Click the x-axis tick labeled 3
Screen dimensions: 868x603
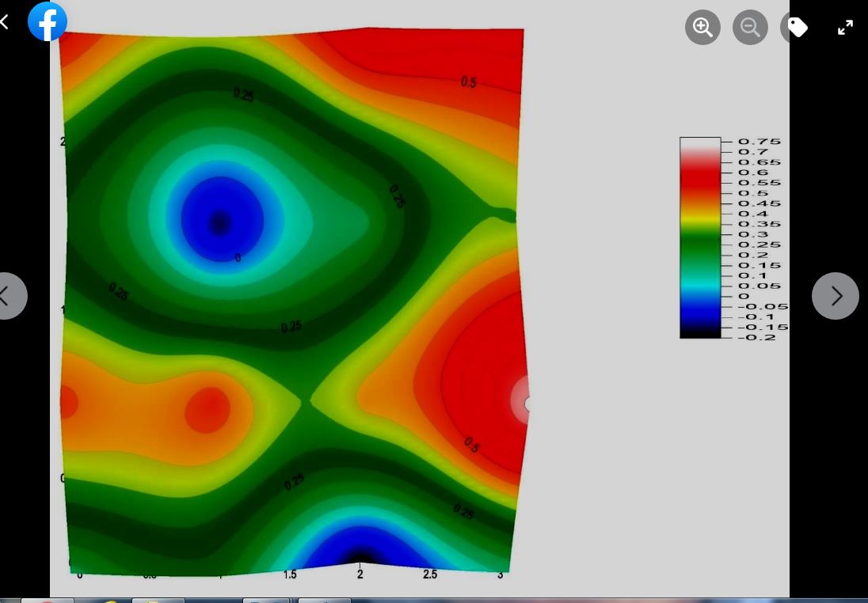pos(500,575)
